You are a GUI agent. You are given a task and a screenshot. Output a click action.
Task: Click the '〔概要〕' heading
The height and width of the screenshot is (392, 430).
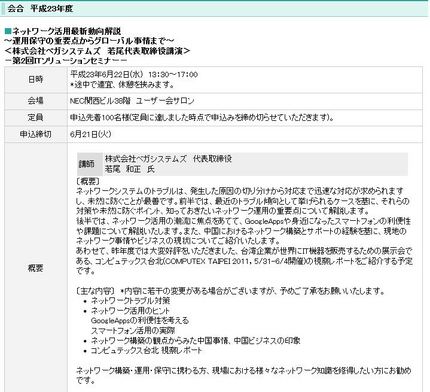(x=88, y=181)
